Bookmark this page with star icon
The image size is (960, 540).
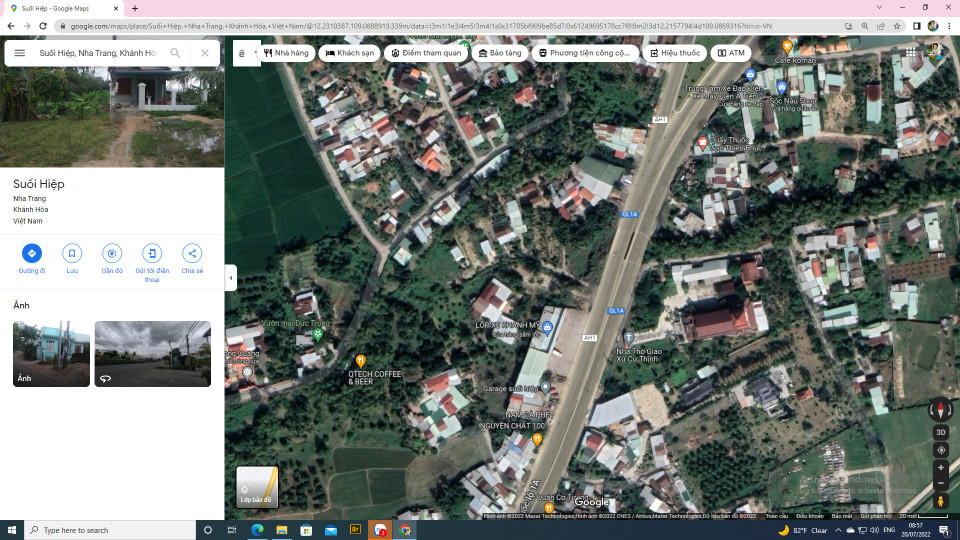coord(897,26)
